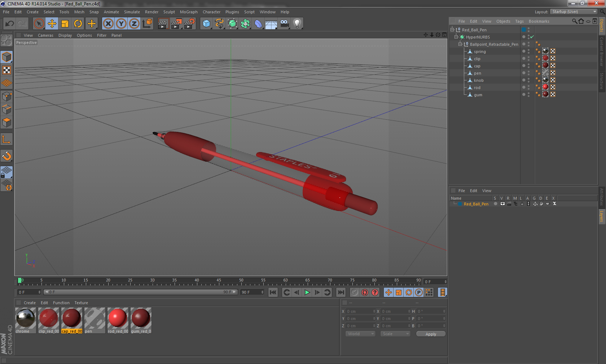
Task: Switch to Points mode
Action: coord(6,97)
